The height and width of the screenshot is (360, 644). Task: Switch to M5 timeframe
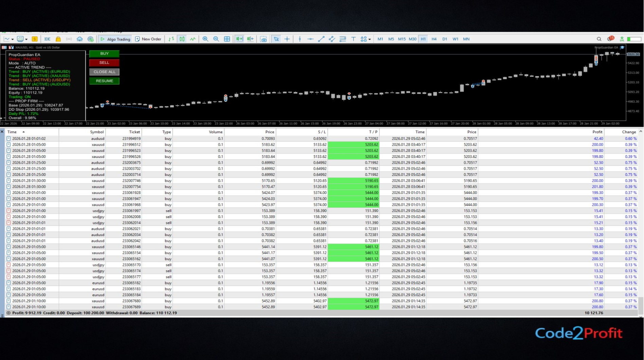tap(391, 39)
